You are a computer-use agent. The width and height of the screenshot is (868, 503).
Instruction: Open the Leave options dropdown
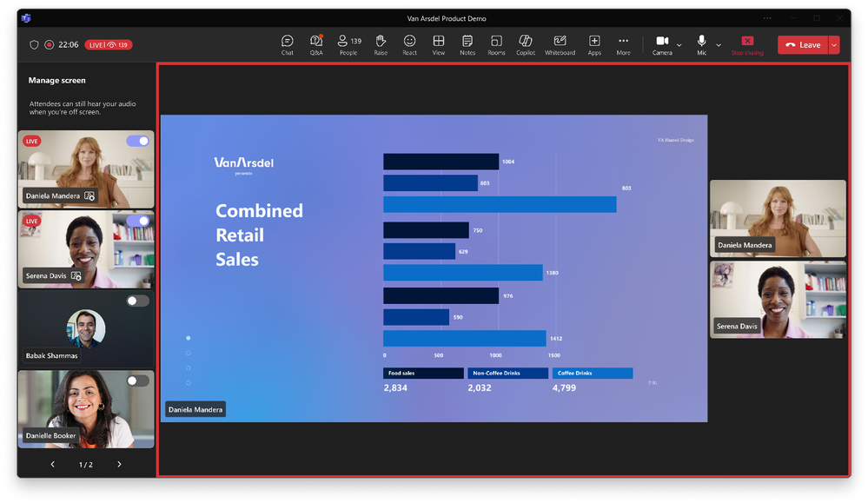[x=834, y=45]
